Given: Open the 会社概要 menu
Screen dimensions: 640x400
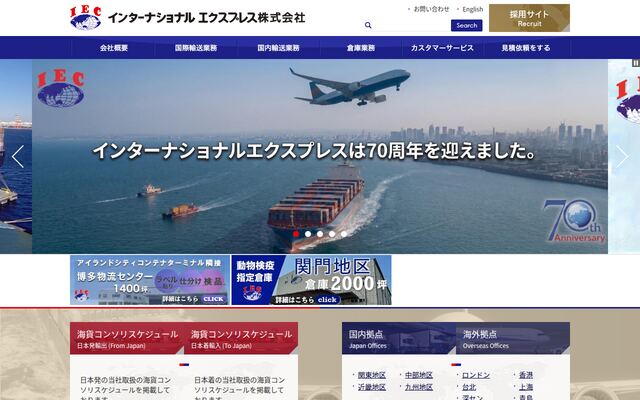Looking at the screenshot, I should click(114, 48).
